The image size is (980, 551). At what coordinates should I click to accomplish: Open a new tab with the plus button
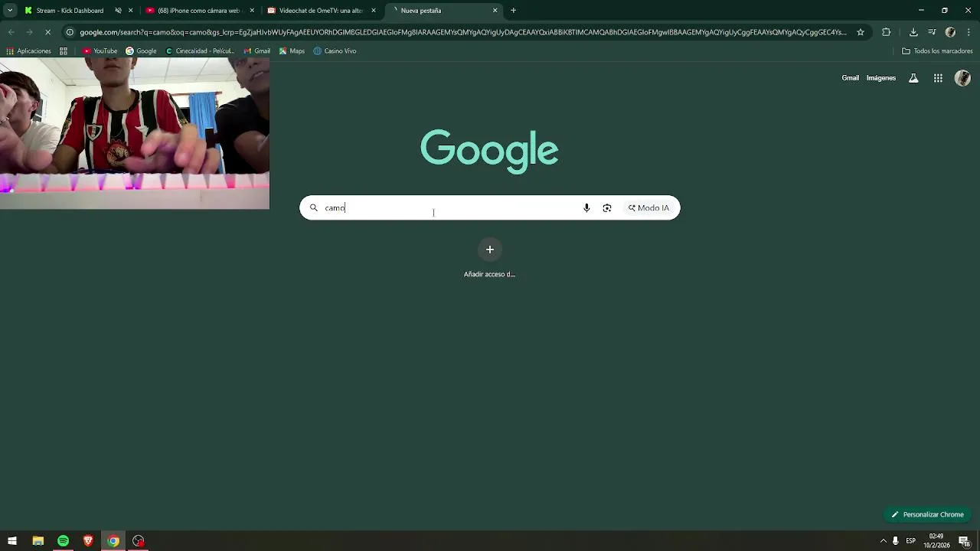pyautogui.click(x=513, y=11)
